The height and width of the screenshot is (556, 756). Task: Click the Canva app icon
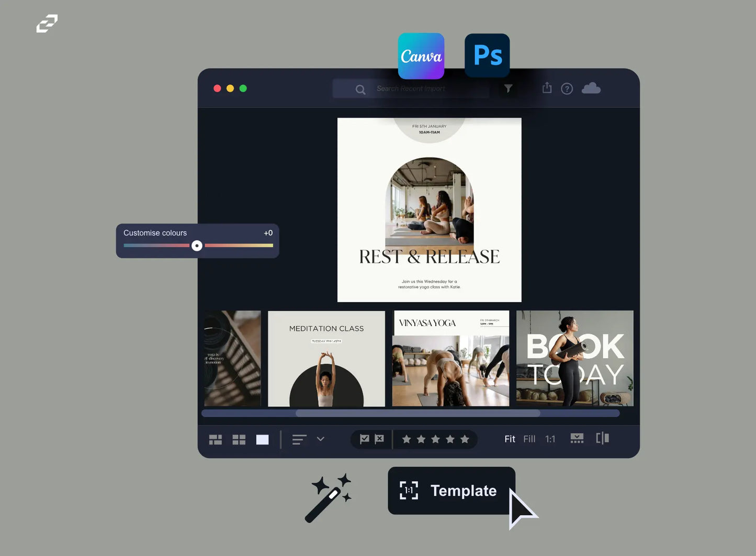click(421, 56)
